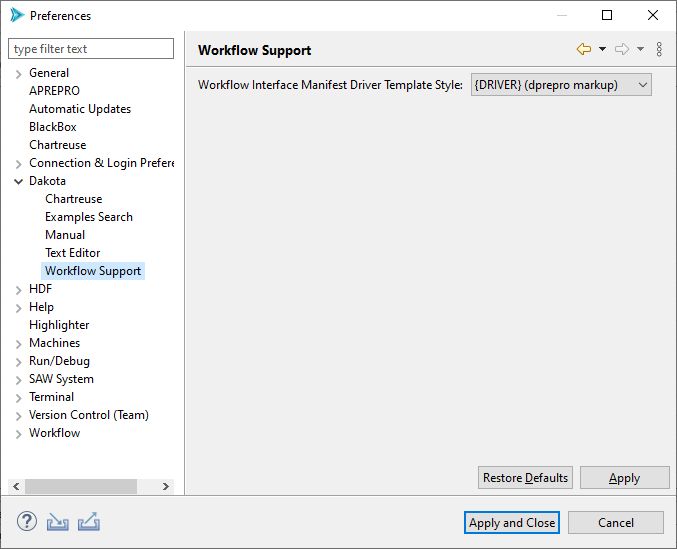The width and height of the screenshot is (677, 549).
Task: Select the Text Editor preference page
Action: point(73,253)
